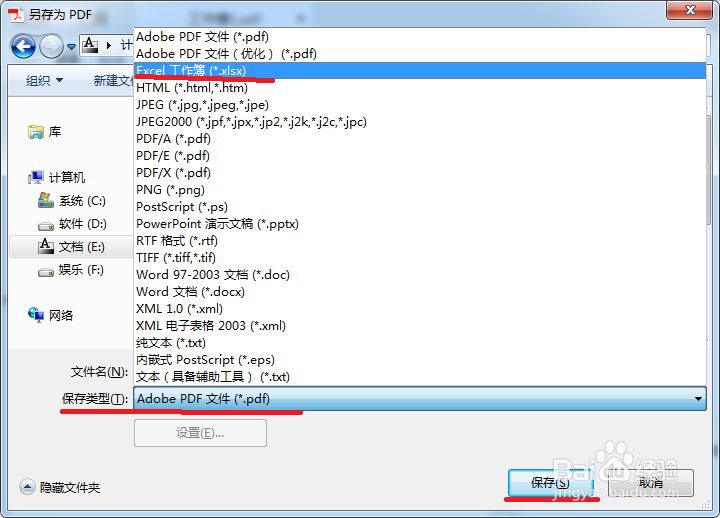Pick PDF/A (*.pdf) from the list

point(420,139)
